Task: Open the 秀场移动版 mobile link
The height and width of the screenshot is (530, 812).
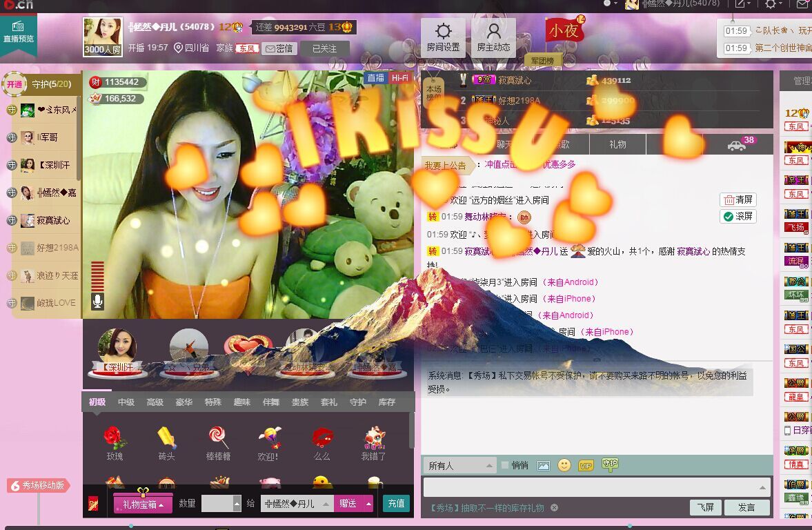Action: [x=39, y=485]
